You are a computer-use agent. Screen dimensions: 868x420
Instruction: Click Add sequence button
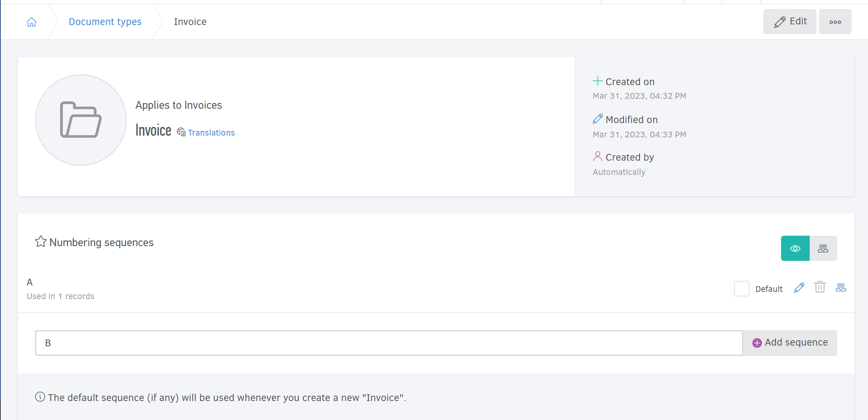[x=790, y=343]
